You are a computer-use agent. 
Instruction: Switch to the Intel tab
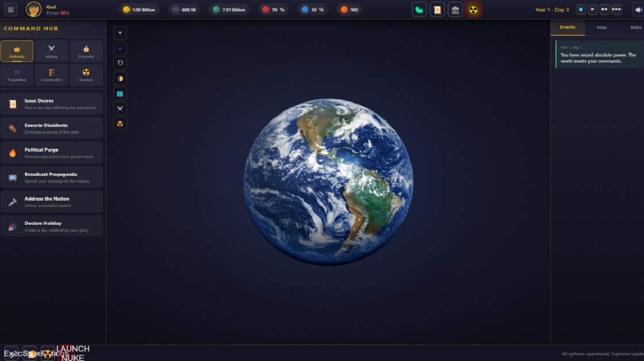(x=601, y=27)
